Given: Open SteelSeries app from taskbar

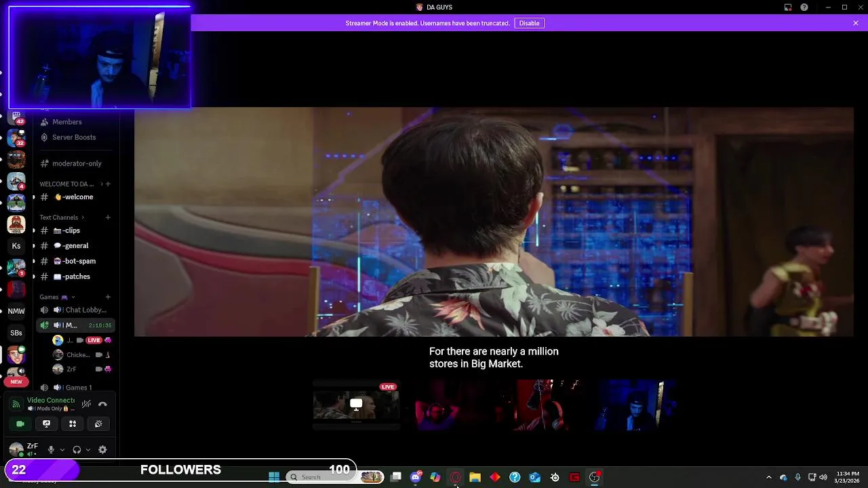Looking at the screenshot, I should pyautogui.click(x=555, y=477).
